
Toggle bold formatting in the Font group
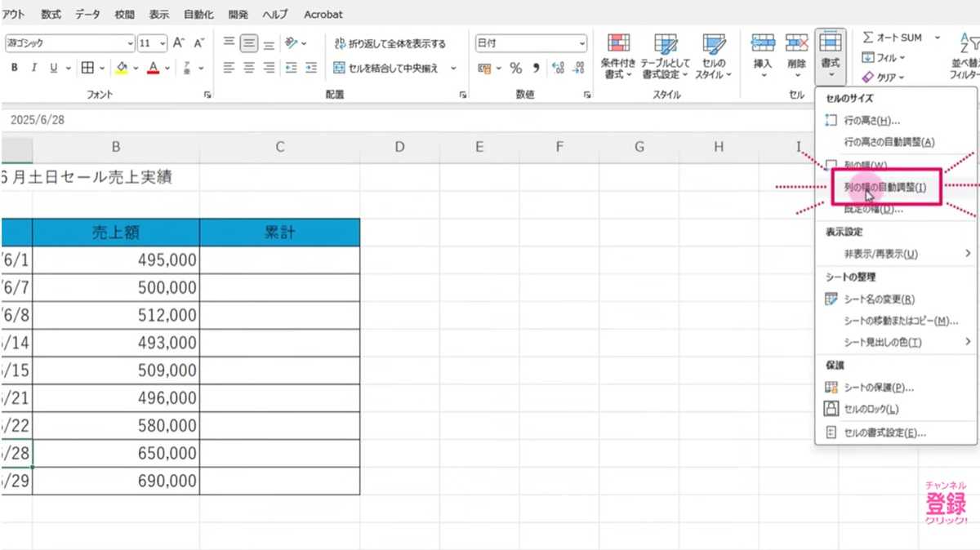[x=15, y=69]
